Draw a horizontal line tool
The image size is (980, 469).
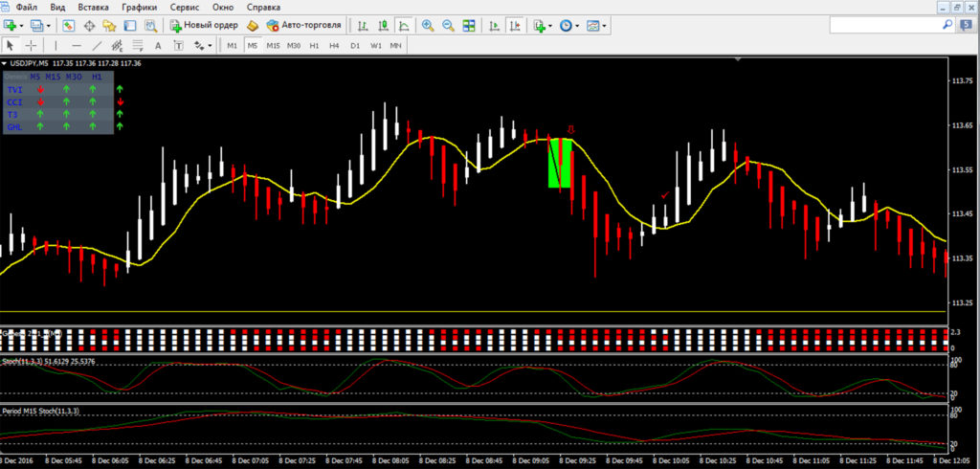click(x=77, y=46)
